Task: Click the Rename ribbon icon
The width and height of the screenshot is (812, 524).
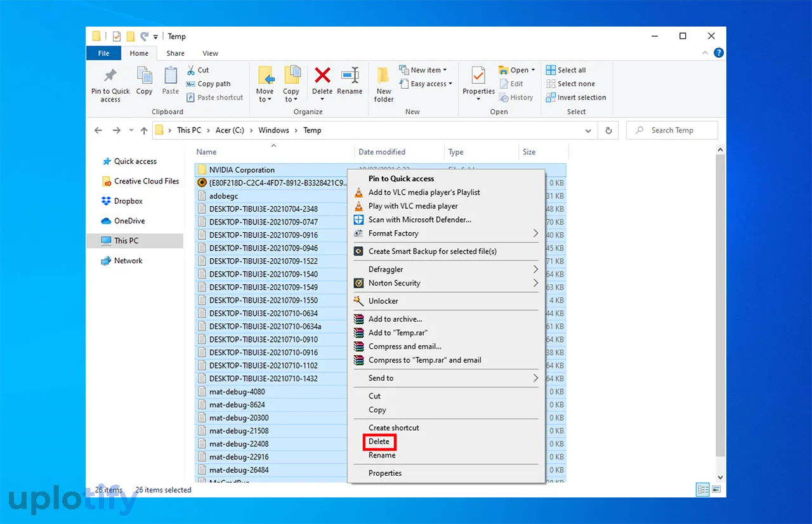Action: click(x=350, y=76)
